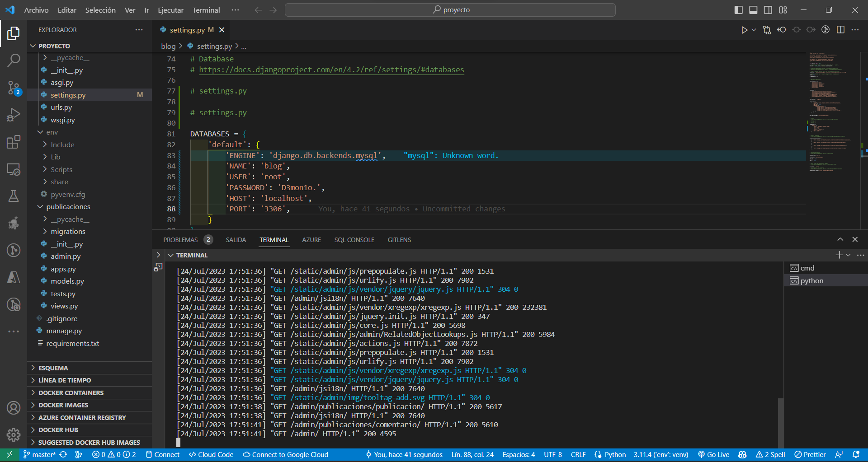Open the Terminal menu
The height and width of the screenshot is (462, 868).
[x=206, y=10]
